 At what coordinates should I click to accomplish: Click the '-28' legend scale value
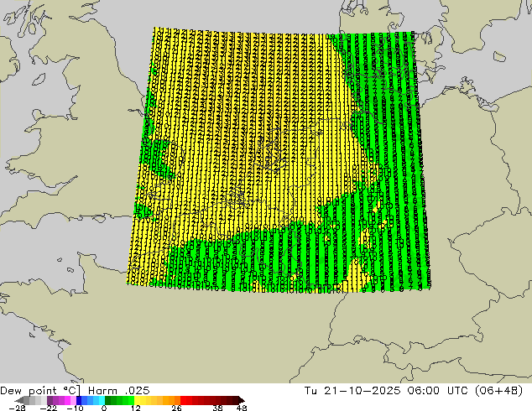coord(17,408)
